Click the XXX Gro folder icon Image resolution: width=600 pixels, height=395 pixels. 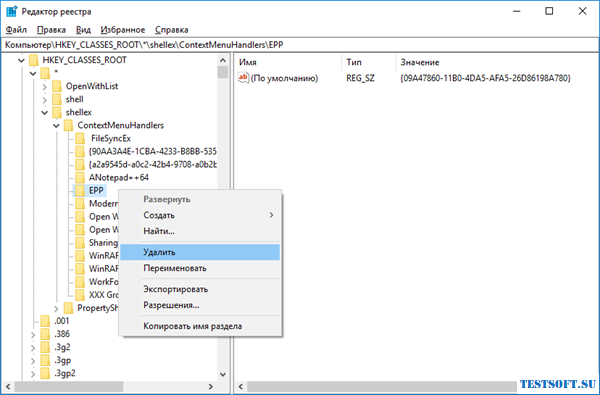tap(80, 295)
